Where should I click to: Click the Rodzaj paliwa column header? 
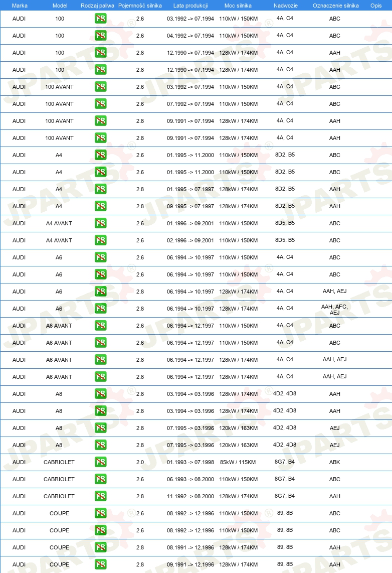pyautogui.click(x=97, y=6)
